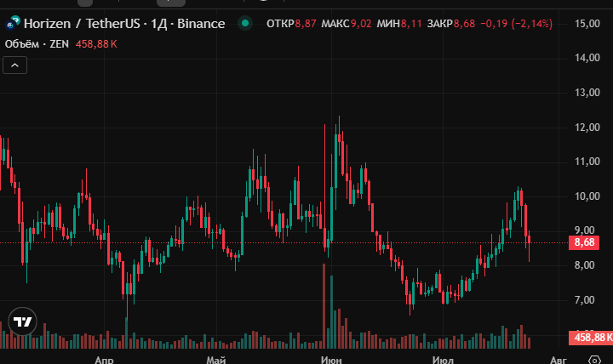Click the Объём · ZEN volume indicator label
Viewport: 613px width, 364px height.
[37, 44]
